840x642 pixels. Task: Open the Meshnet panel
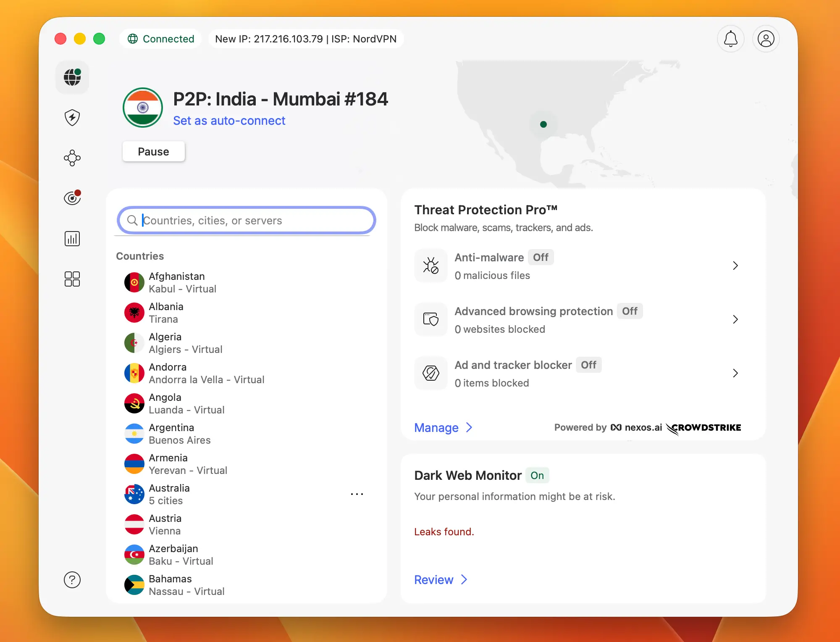[72, 158]
